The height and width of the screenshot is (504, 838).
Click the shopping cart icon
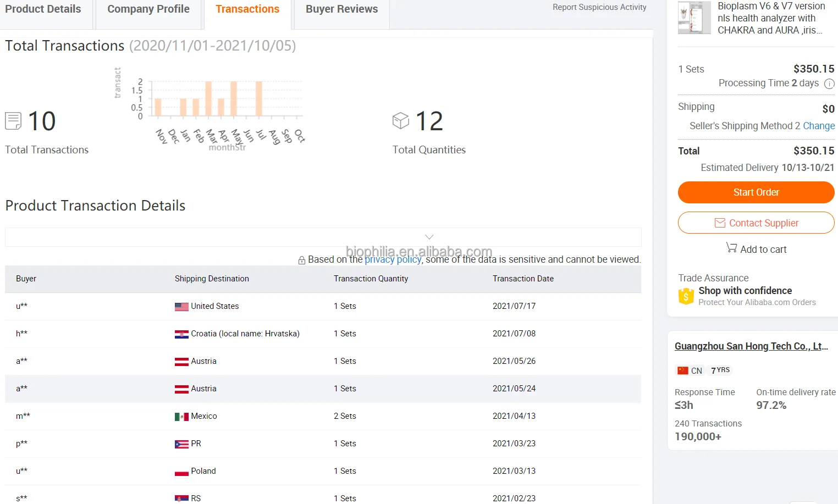[x=731, y=248]
